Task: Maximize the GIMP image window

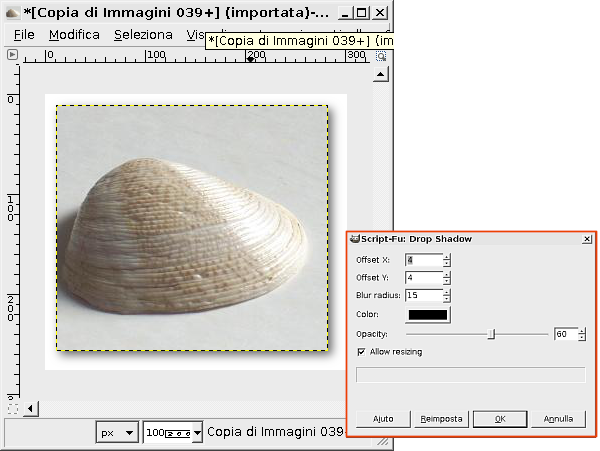Action: [362, 13]
